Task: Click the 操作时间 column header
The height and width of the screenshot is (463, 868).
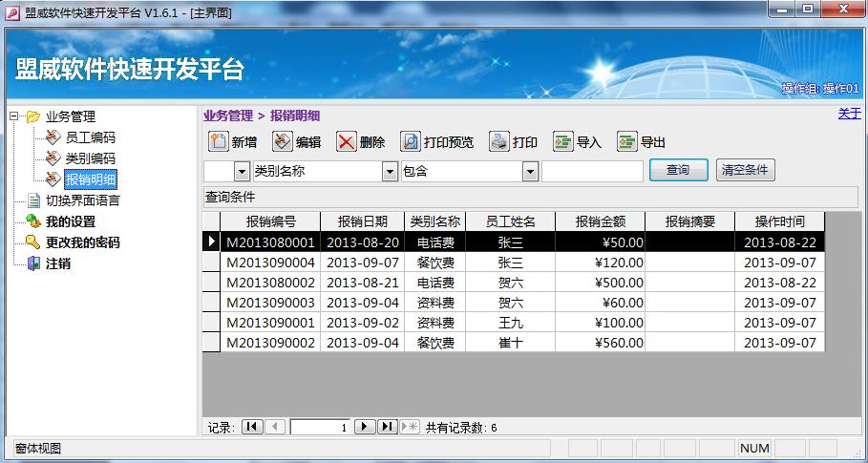Action: [779, 221]
